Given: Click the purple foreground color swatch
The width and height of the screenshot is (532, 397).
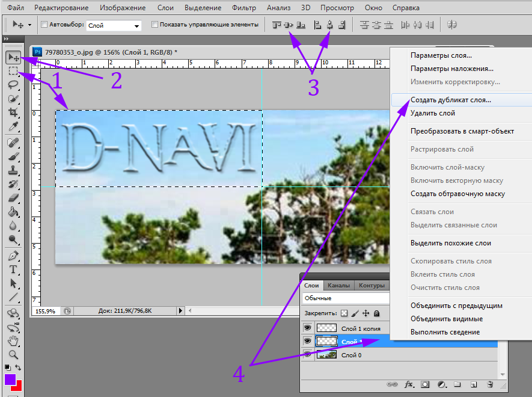Looking at the screenshot, I should point(10,380).
